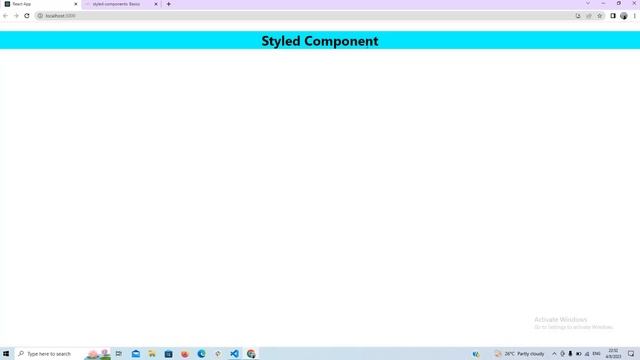Close the React App tab
Viewport: 640px width, 360px height.
click(x=76, y=4)
